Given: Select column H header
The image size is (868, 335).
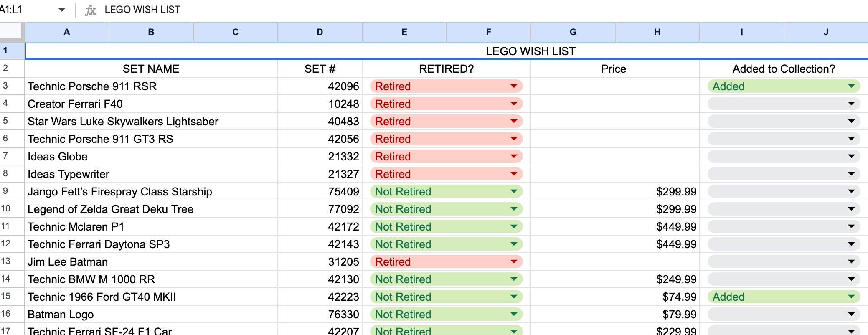Looking at the screenshot, I should point(657,32).
